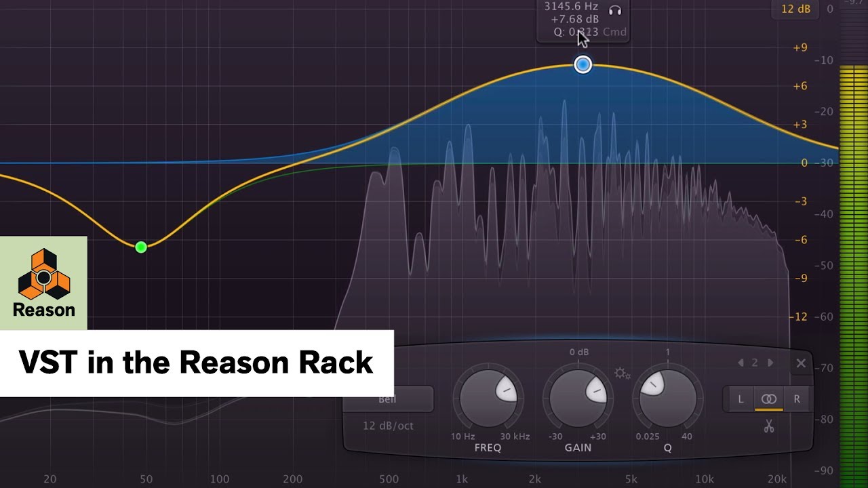Click the scissors split icon
The height and width of the screenshot is (488, 868).
point(768,426)
